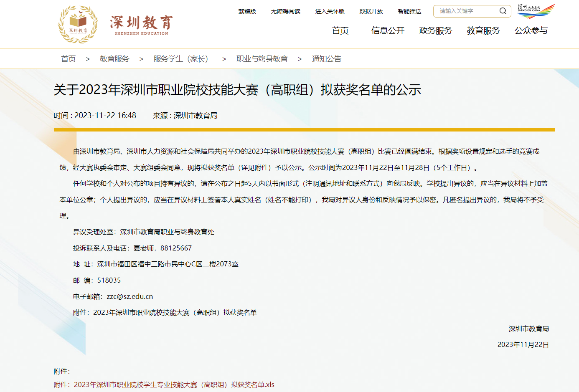Open the 教育服务 navigation menu
Screen dimensions: 579x392
[483, 30]
